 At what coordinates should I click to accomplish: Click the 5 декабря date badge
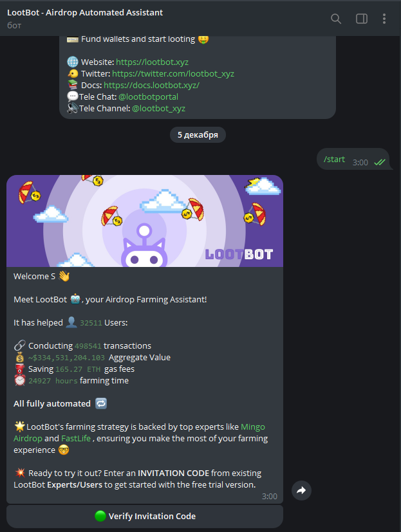tap(198, 134)
